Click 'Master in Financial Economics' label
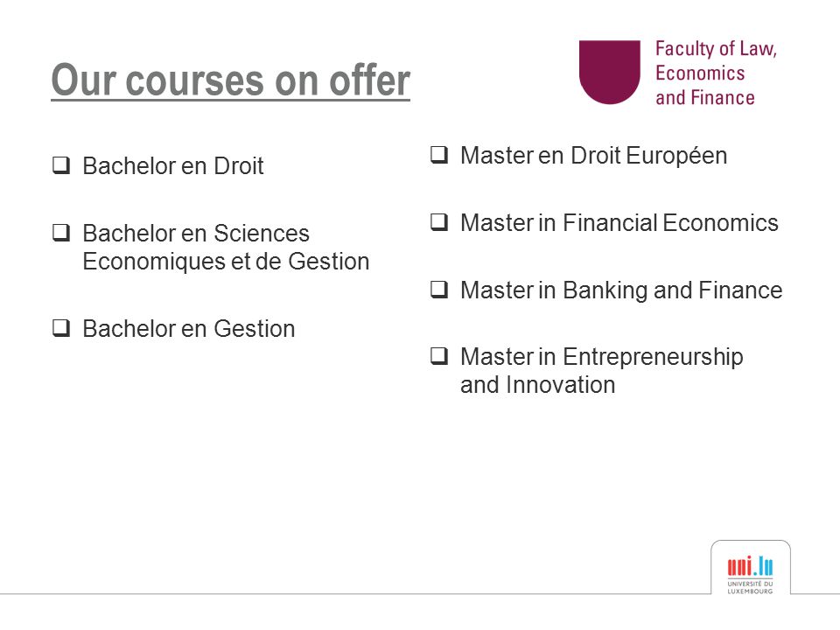The image size is (840, 630). point(619,223)
